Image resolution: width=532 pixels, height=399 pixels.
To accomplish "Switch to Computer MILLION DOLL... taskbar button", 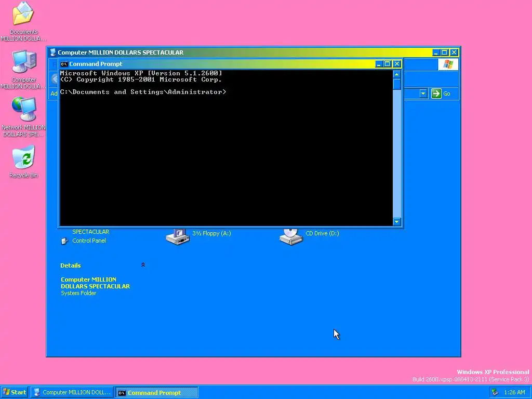I will click(x=72, y=392).
